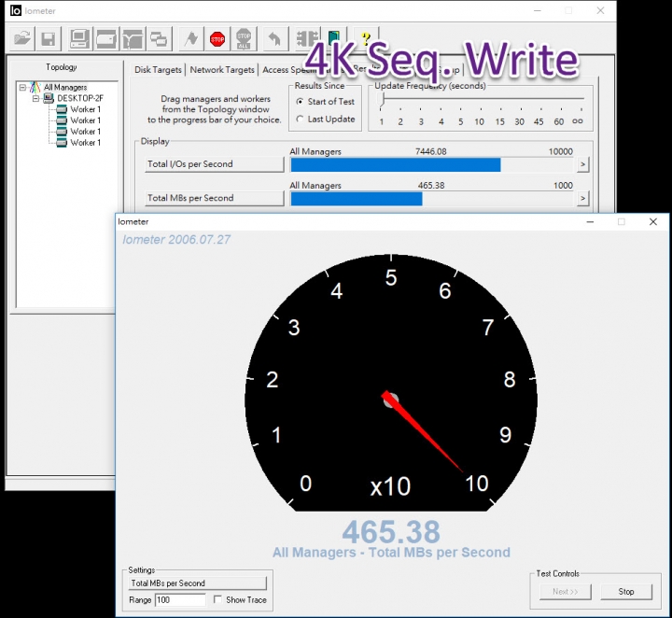Open a test configuration file from toolbar

22,39
